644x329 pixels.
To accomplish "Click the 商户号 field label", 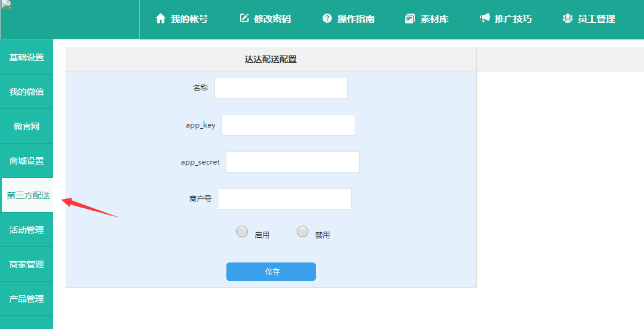I will tap(200, 199).
